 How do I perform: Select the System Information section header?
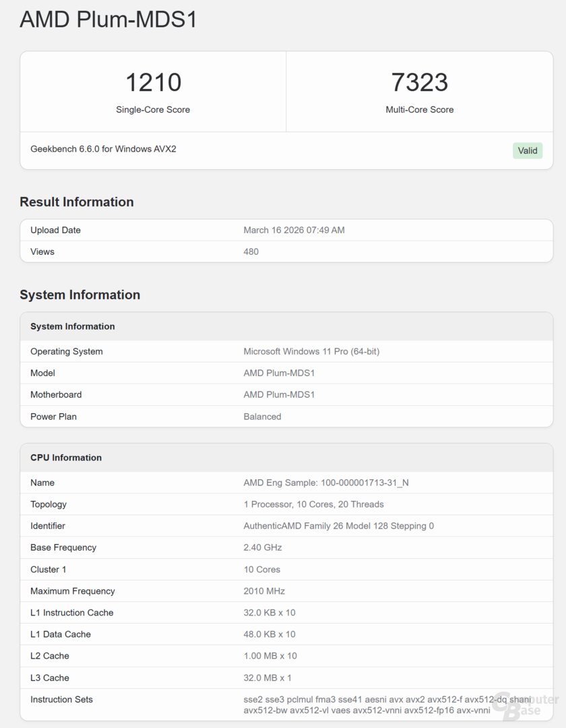pos(72,326)
